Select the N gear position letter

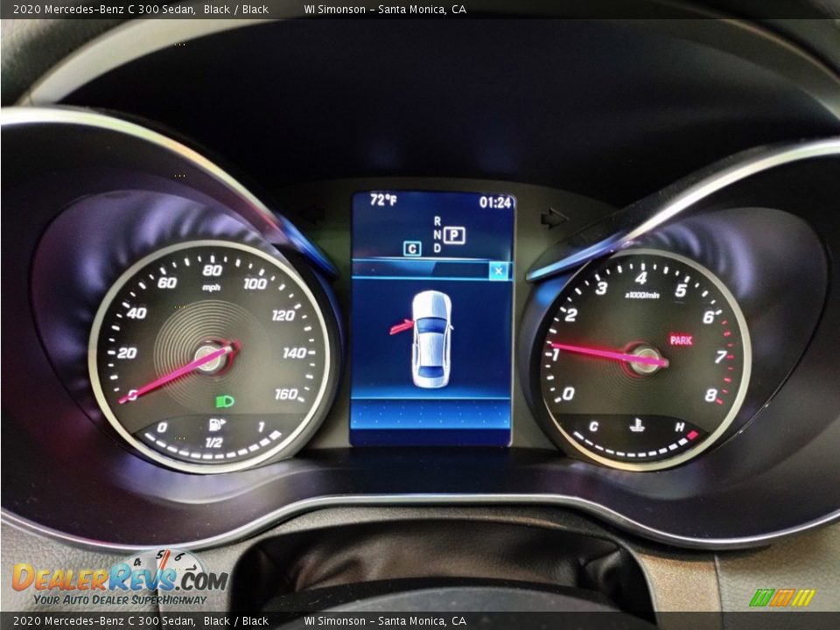[x=436, y=234]
